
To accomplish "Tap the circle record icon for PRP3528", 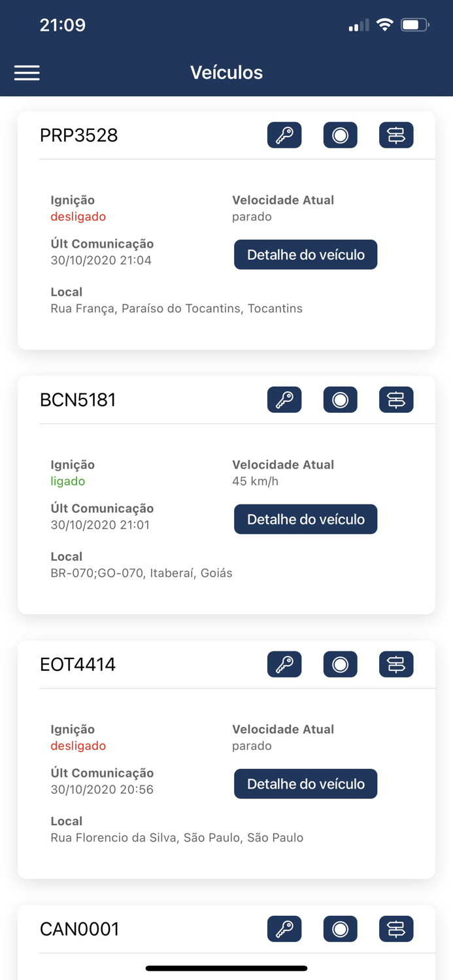I will [x=341, y=135].
